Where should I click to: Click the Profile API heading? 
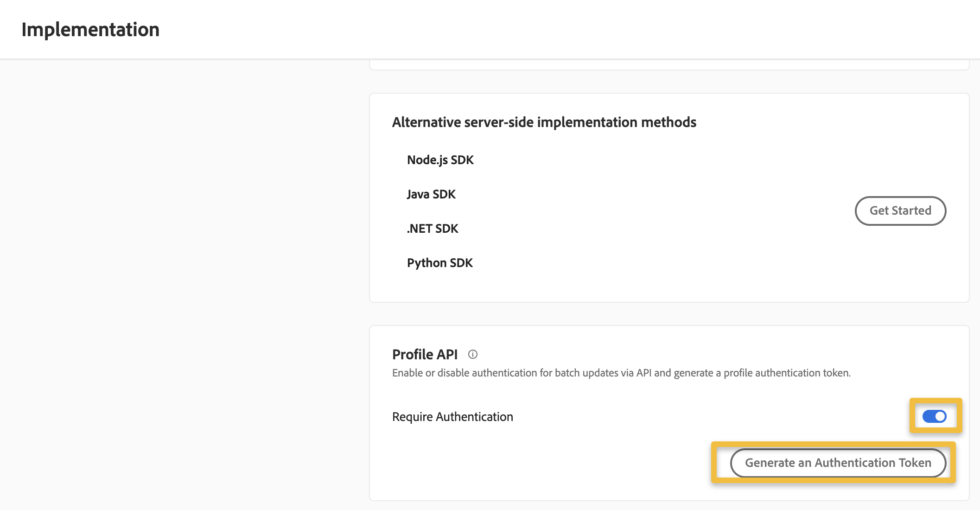click(x=425, y=355)
